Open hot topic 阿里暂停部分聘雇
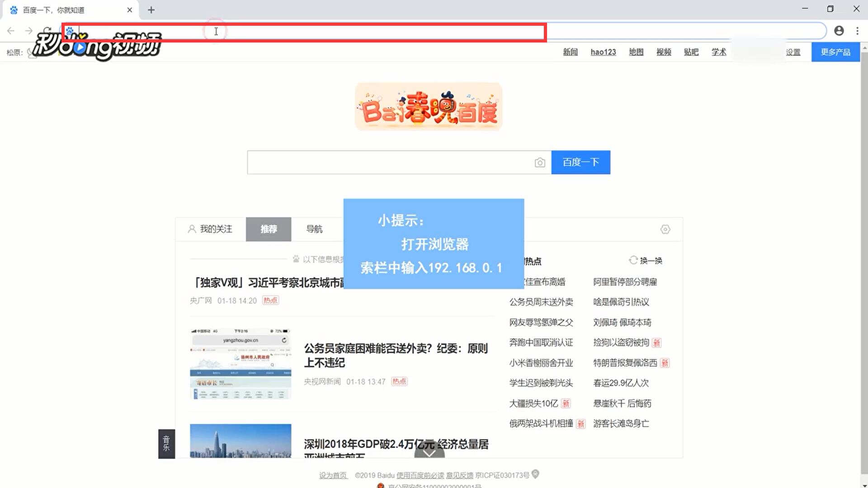This screenshot has height=488, width=868. [x=625, y=282]
